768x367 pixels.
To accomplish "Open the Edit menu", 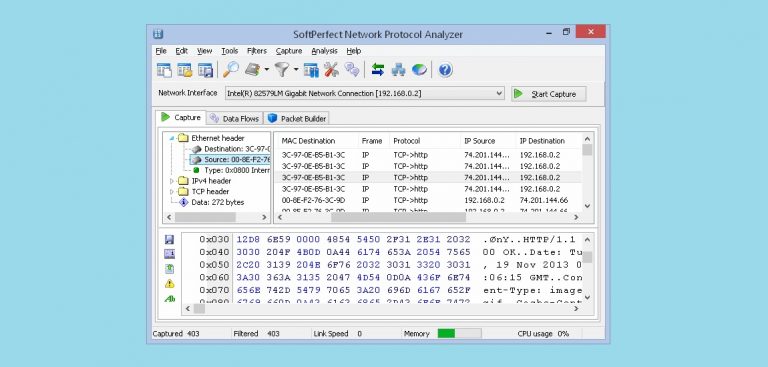I will tap(182, 51).
